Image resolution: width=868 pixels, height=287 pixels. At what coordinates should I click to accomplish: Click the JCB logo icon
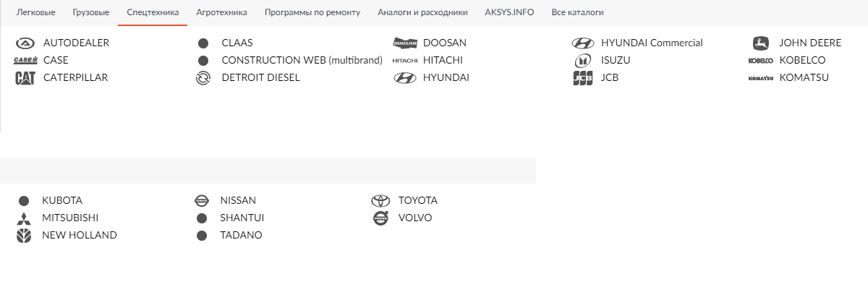(582, 78)
